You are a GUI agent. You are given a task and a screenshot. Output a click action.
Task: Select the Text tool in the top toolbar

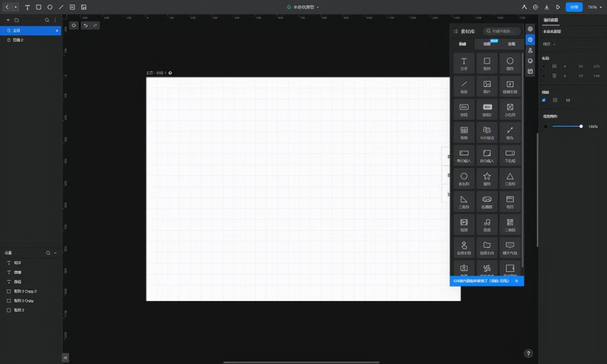27,7
